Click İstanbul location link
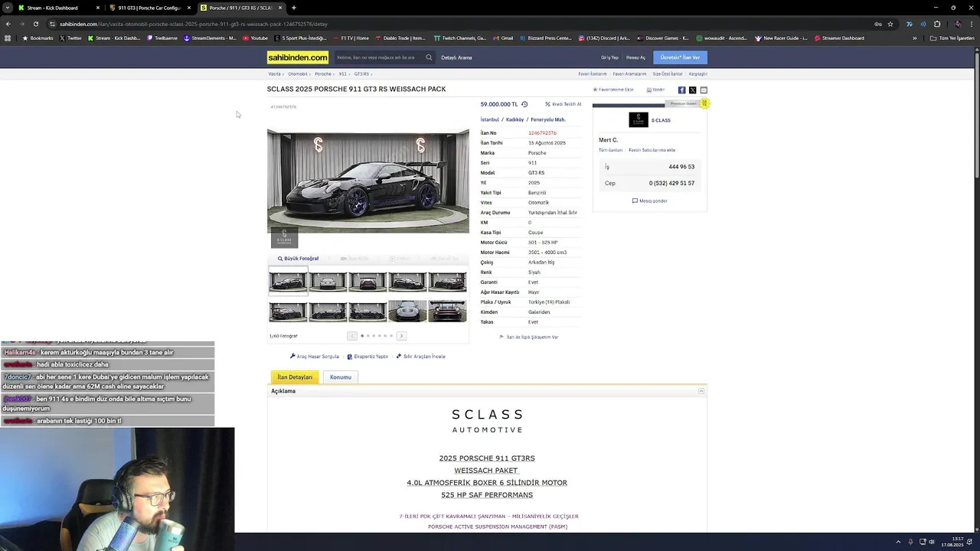Screen dimensions: 980x551 (489, 119)
